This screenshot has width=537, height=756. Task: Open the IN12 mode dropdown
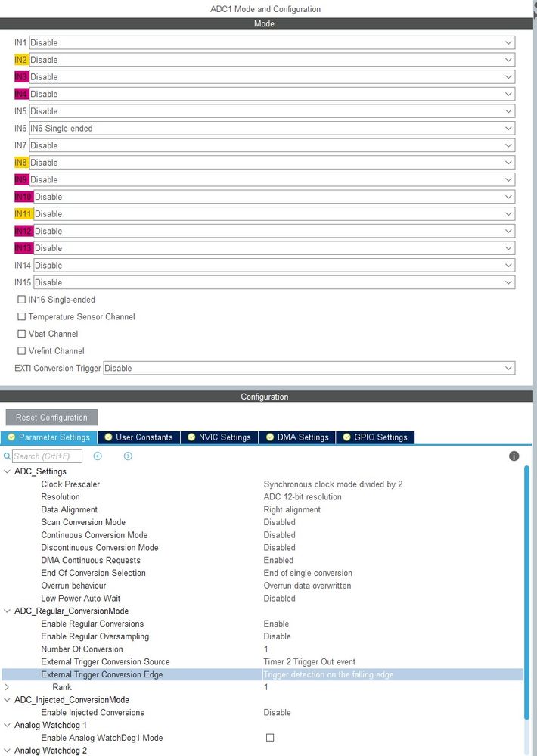point(275,231)
